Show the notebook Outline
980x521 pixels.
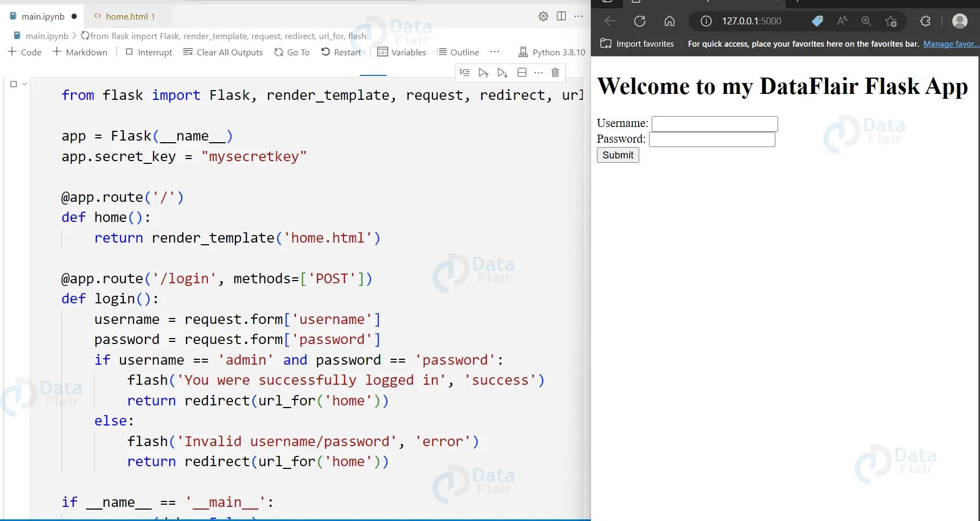(457, 52)
